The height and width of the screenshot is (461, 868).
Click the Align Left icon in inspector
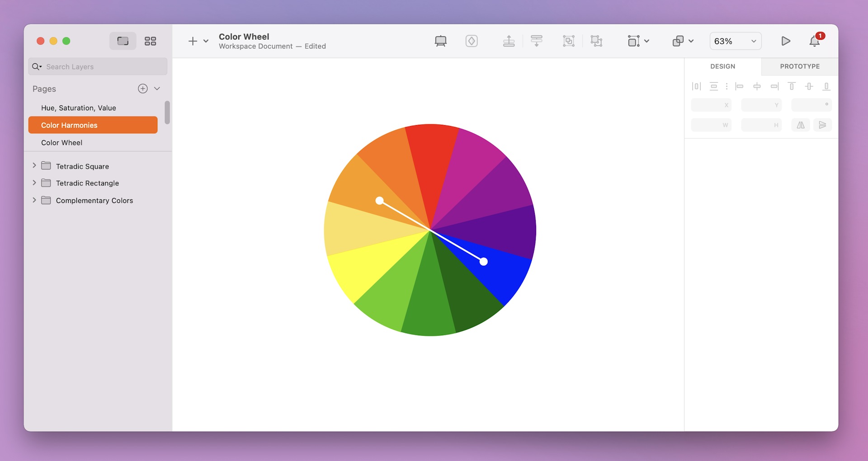pos(739,86)
